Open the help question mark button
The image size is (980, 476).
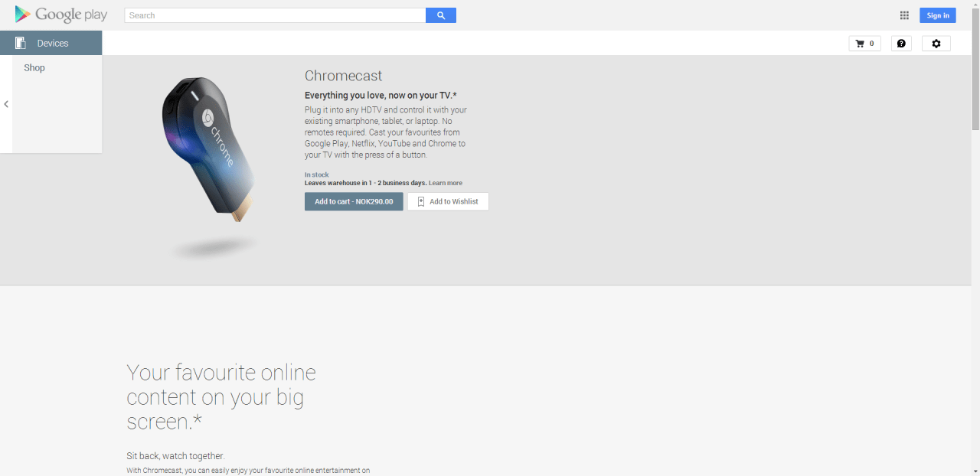click(901, 44)
